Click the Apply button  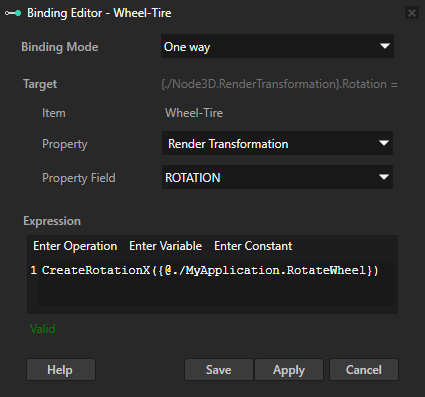click(x=289, y=370)
